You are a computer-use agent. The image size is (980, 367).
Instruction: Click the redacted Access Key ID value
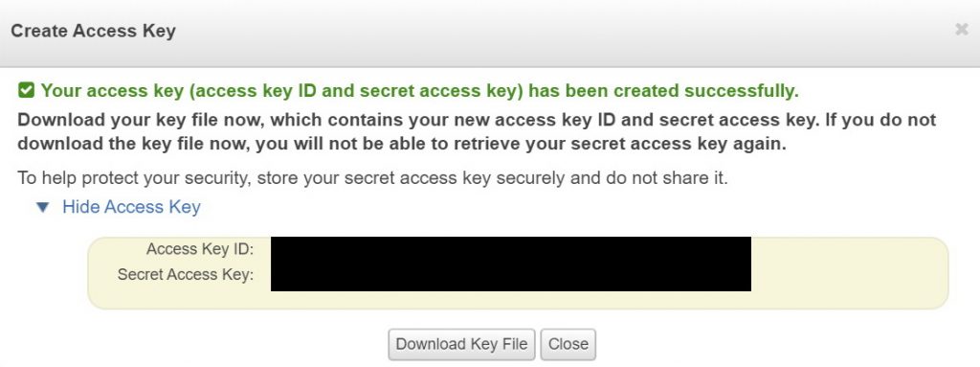511,249
